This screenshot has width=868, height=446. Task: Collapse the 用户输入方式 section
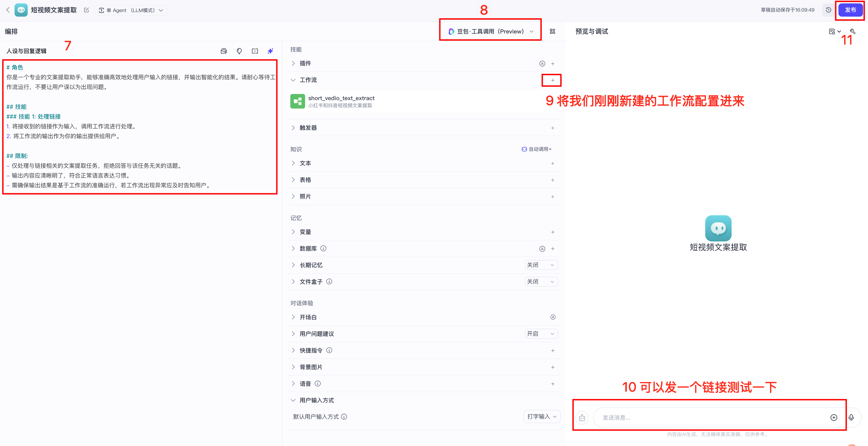pos(293,400)
